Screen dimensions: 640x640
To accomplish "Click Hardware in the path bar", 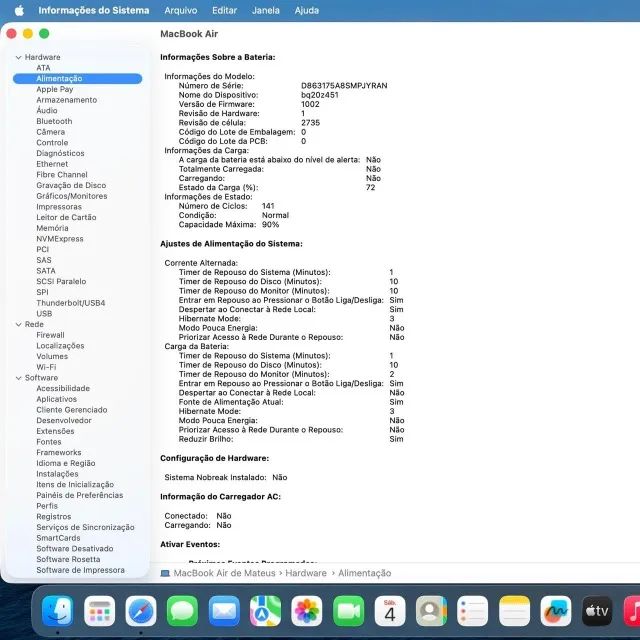I will pos(306,573).
